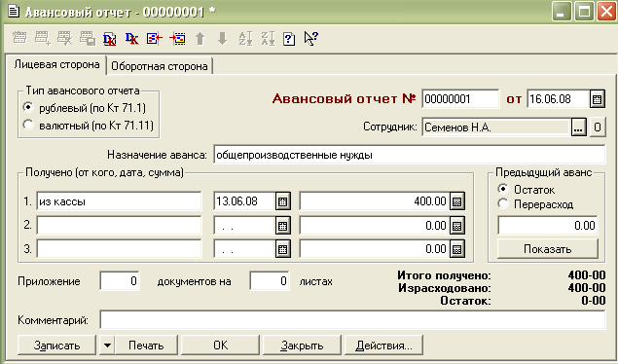Click the document icon in title bar

pos(14,11)
